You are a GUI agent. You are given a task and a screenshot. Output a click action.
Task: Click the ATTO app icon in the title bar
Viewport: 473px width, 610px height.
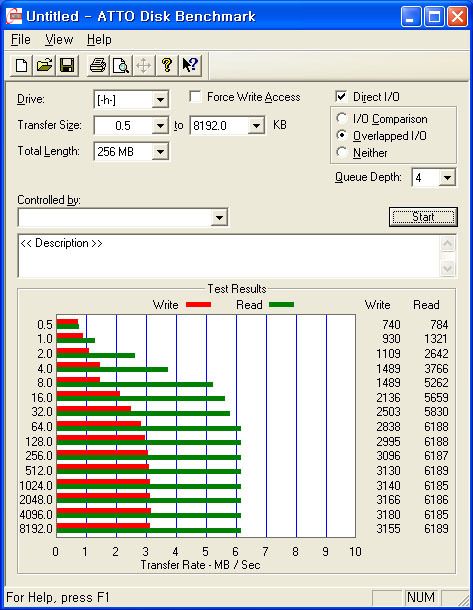tap(14, 16)
